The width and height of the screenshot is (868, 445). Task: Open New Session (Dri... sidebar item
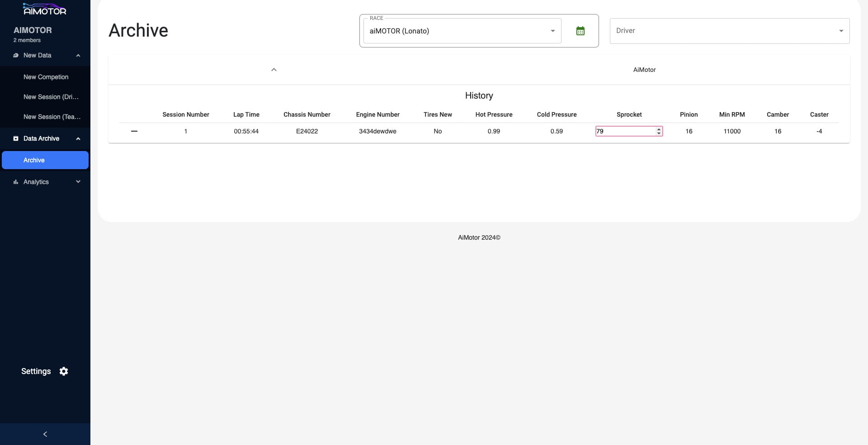tap(51, 97)
